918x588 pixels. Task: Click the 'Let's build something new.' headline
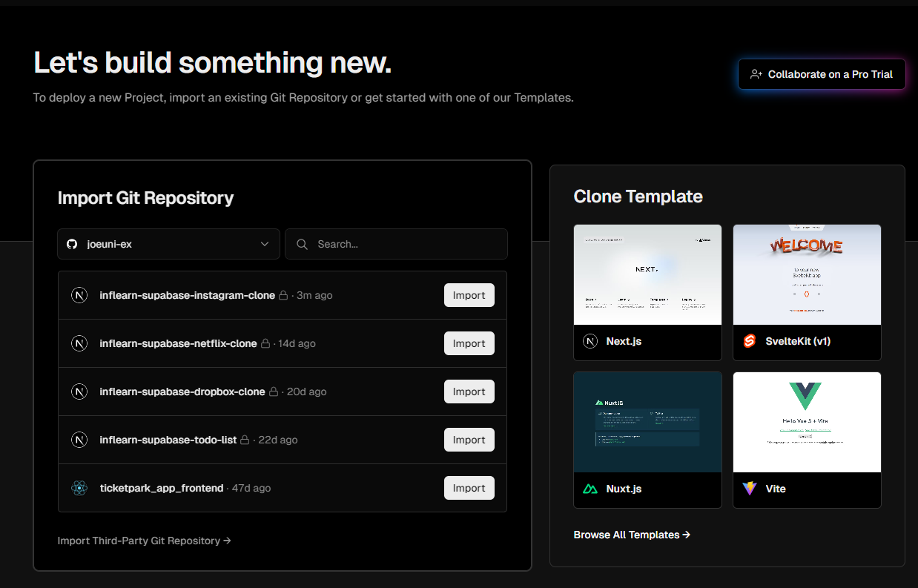pyautogui.click(x=213, y=63)
